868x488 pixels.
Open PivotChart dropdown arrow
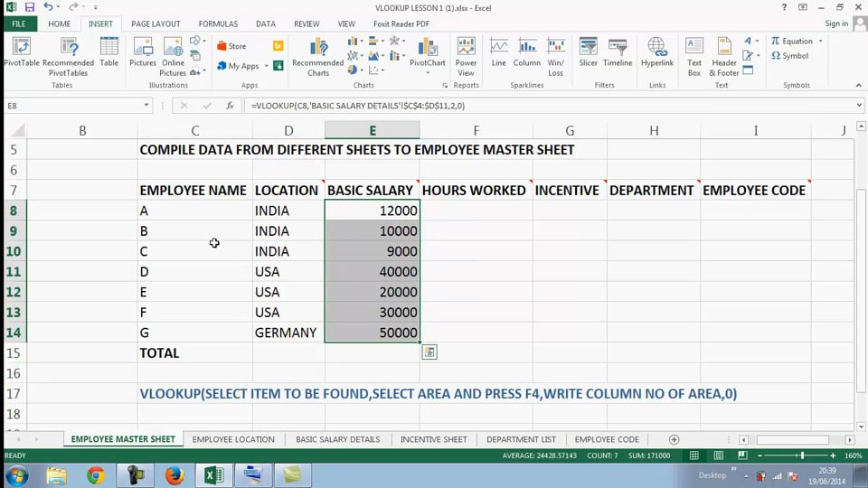[428, 73]
